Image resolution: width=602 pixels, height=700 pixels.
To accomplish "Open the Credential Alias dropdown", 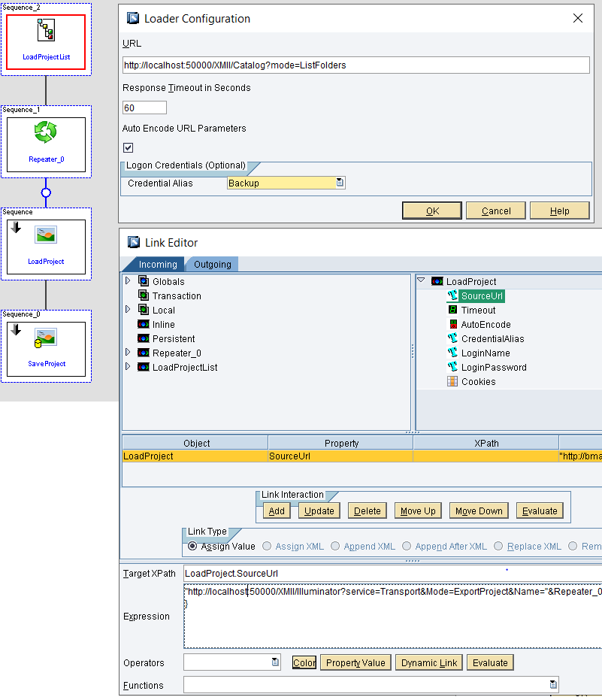I will pyautogui.click(x=339, y=183).
